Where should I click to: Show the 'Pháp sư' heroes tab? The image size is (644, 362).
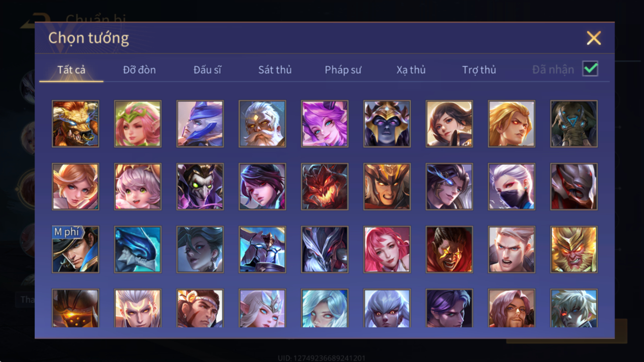[343, 70]
